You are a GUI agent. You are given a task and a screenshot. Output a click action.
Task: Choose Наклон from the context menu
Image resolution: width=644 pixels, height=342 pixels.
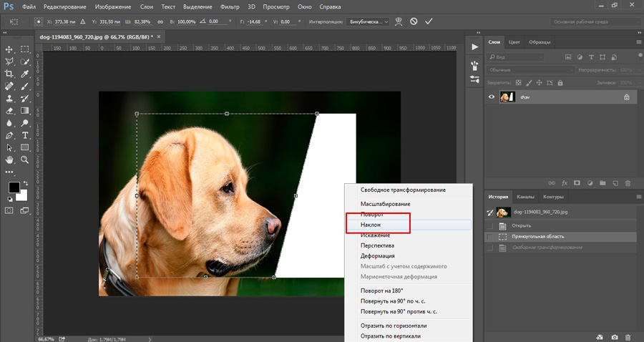371,225
